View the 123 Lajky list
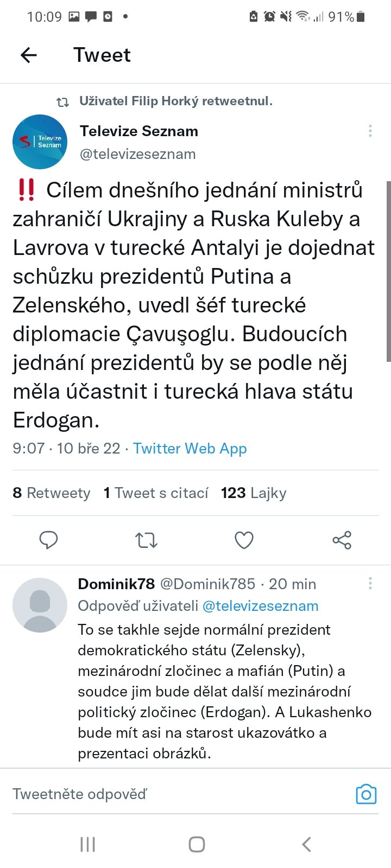The height and width of the screenshot is (868, 391). tap(254, 493)
